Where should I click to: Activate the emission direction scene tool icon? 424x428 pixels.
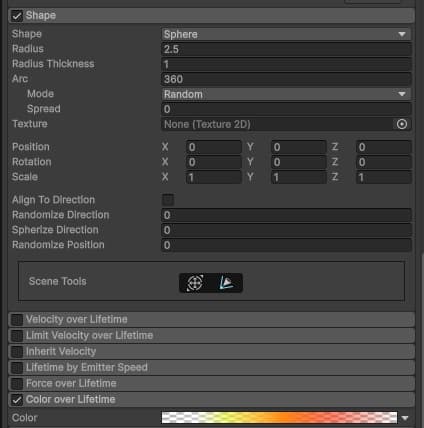pos(226,283)
